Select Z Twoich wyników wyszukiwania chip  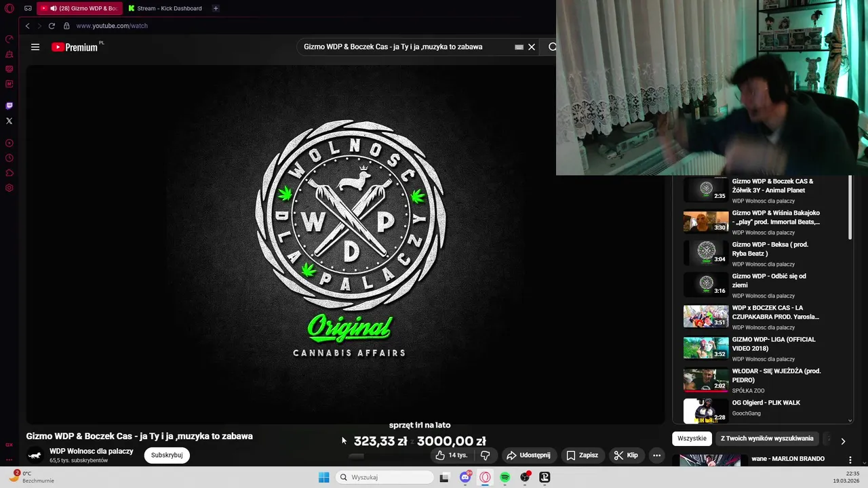(x=767, y=439)
